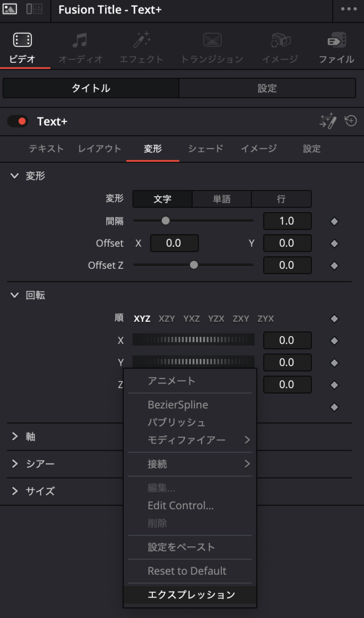Screen dimensions: 364x618
Task: Click the Offset X value field
Action: pyautogui.click(x=174, y=243)
